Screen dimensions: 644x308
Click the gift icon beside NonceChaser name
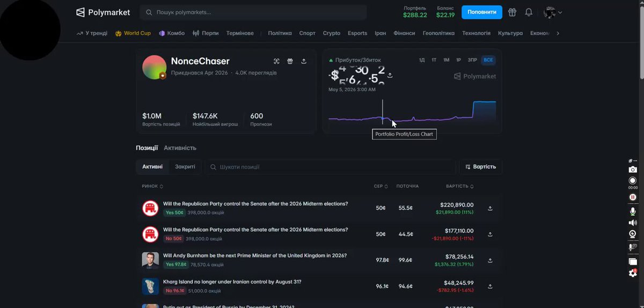[x=290, y=61]
